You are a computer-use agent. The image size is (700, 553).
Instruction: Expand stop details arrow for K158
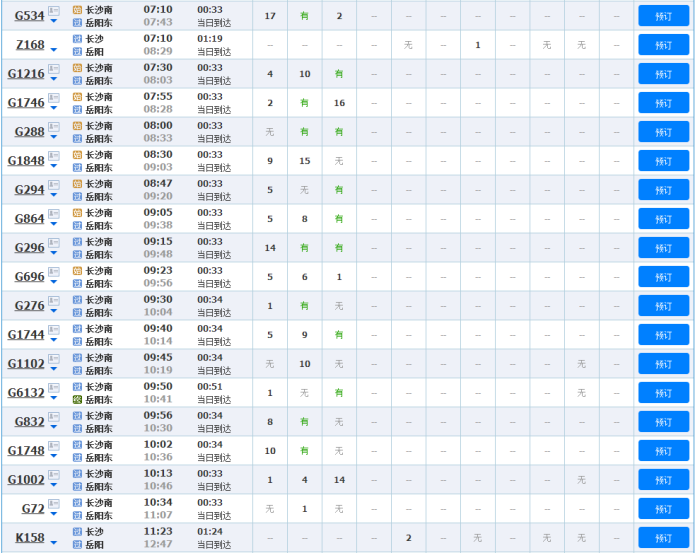pyautogui.click(x=54, y=543)
